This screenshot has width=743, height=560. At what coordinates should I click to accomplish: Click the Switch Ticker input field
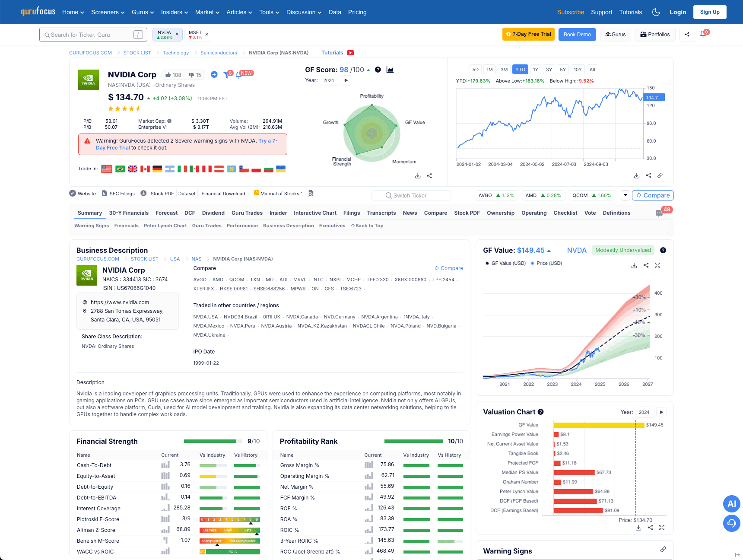click(411, 195)
